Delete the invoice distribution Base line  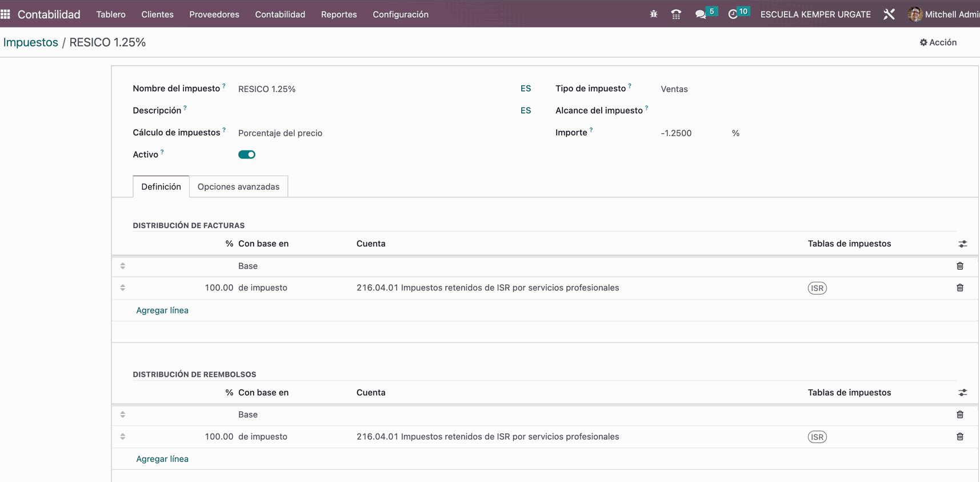click(x=960, y=266)
